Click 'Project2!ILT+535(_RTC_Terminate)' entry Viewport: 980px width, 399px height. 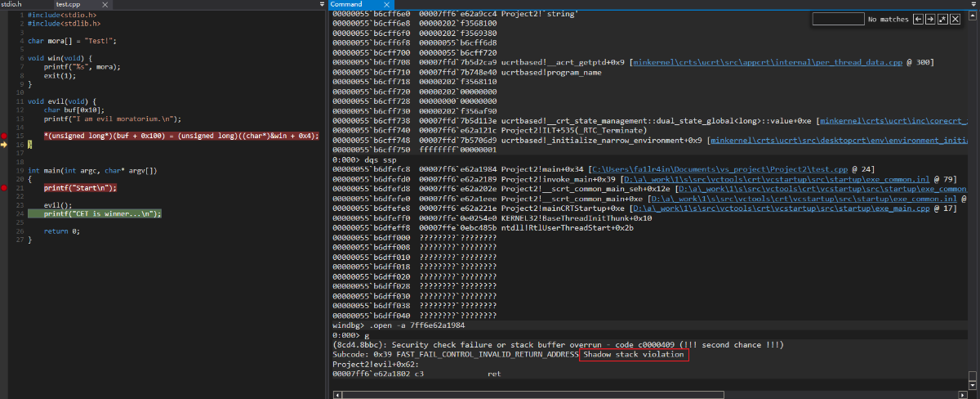574,131
